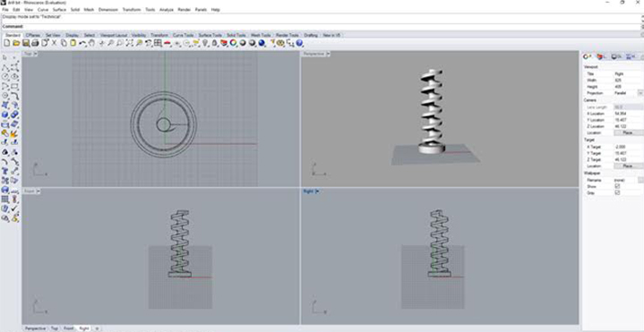Open the Projection dropdown
The width and height of the screenshot is (644, 332).
coord(640,93)
